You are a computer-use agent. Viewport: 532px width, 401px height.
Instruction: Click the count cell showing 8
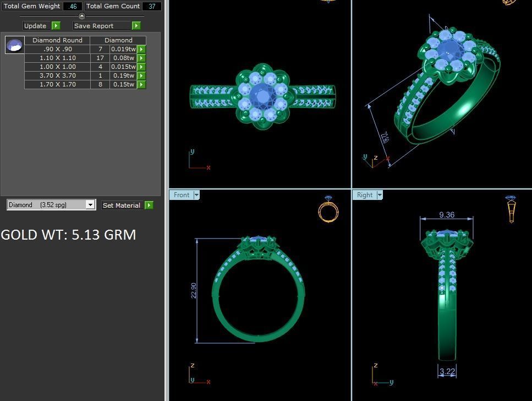click(x=100, y=85)
